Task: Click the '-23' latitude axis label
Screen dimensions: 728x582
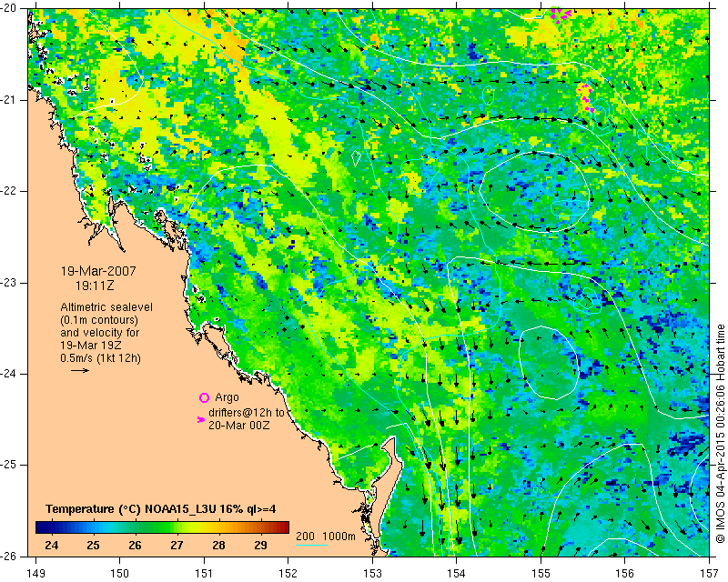Action: (x=8, y=282)
